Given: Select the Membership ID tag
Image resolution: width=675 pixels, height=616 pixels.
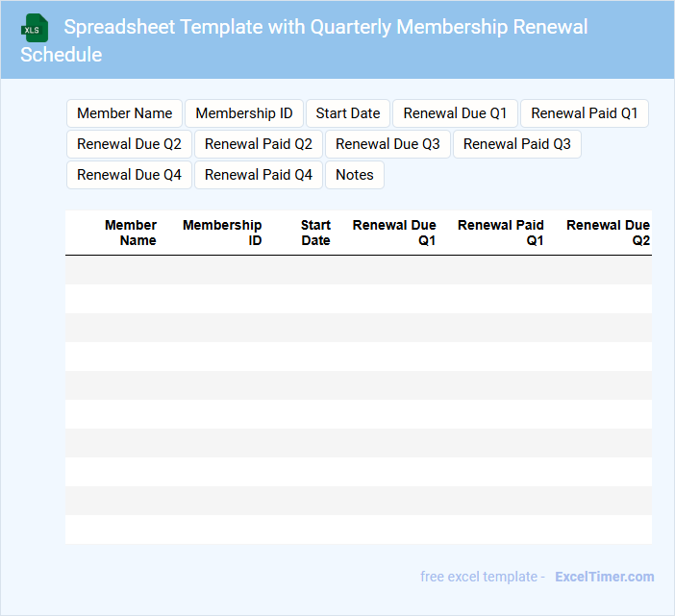Looking at the screenshot, I should (x=244, y=113).
